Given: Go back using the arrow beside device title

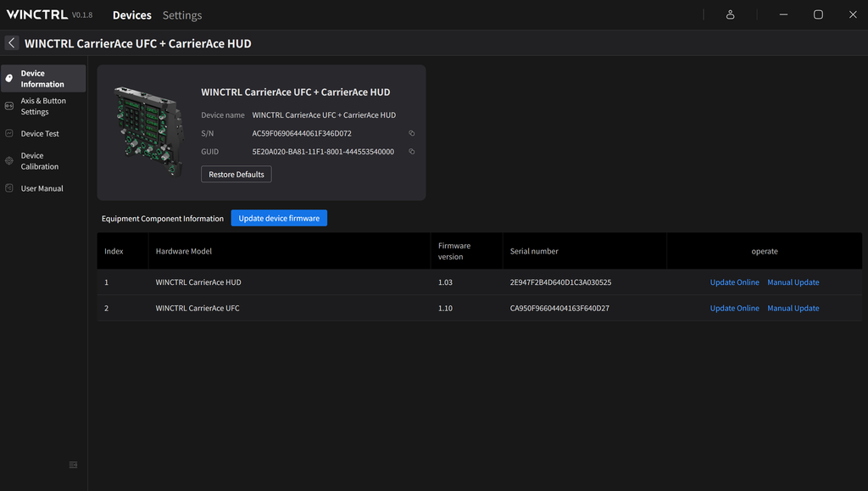Looking at the screenshot, I should (x=12, y=43).
